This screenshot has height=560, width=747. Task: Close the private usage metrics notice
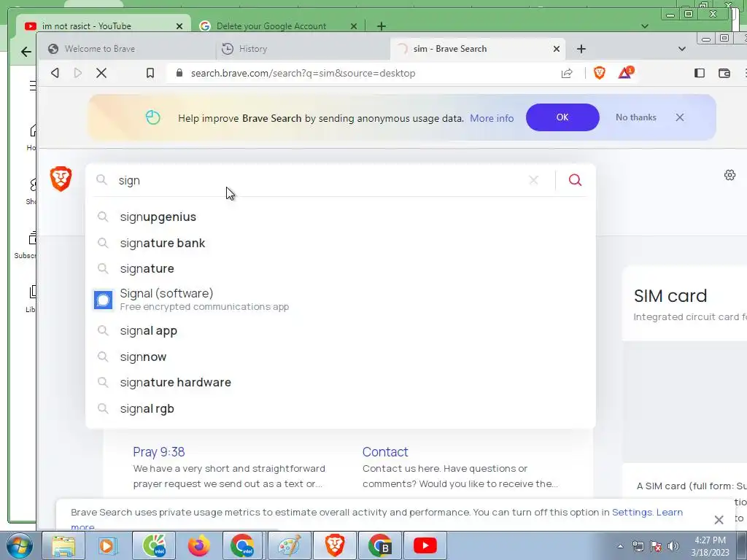(x=719, y=519)
